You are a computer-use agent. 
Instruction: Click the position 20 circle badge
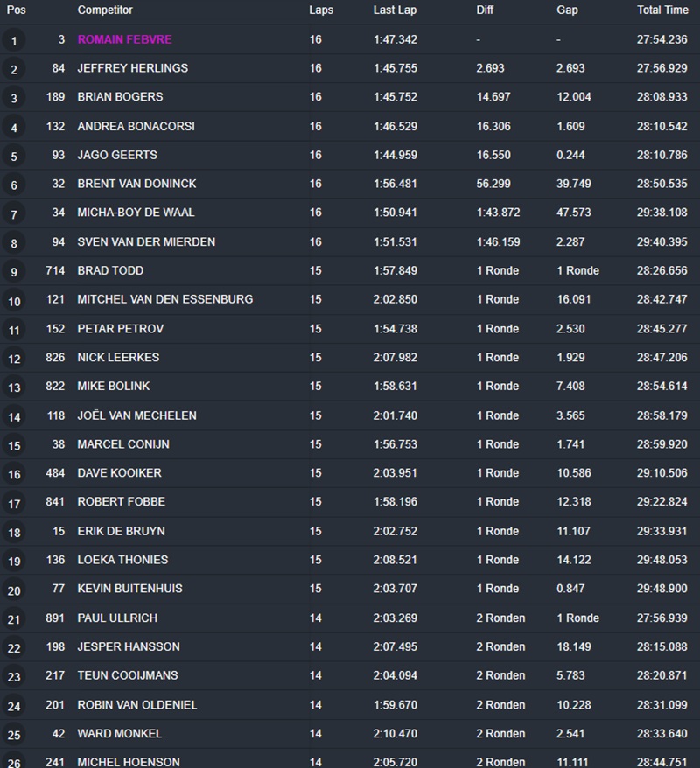pyautogui.click(x=14, y=590)
